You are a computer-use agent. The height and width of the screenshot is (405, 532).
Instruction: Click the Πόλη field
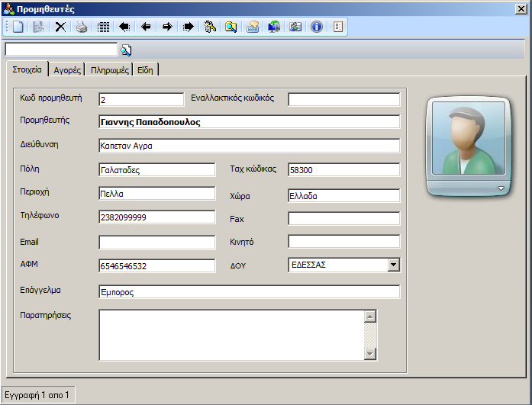156,170
